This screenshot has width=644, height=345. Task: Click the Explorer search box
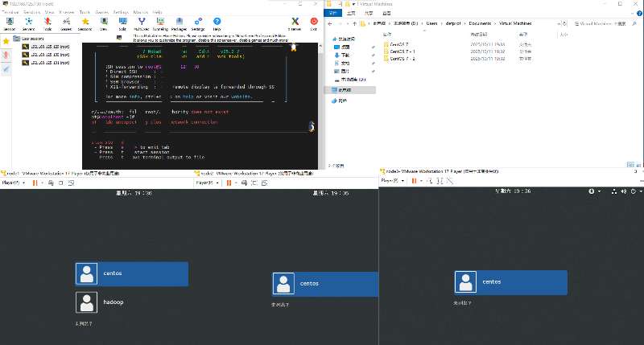tap(605, 24)
